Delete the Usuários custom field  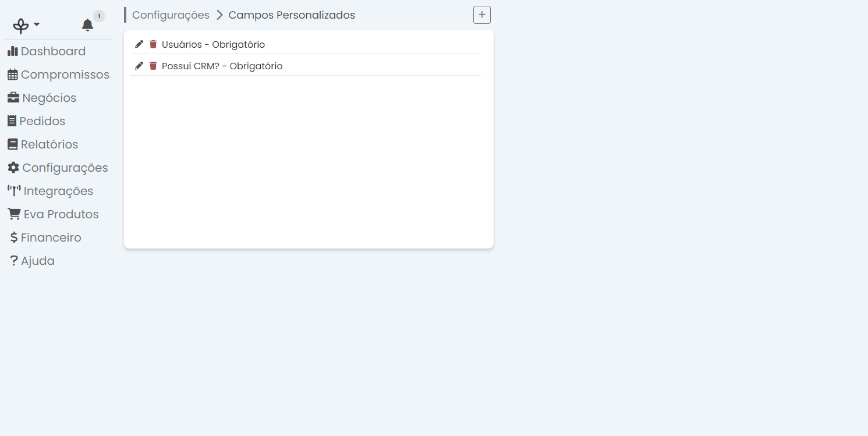153,44
